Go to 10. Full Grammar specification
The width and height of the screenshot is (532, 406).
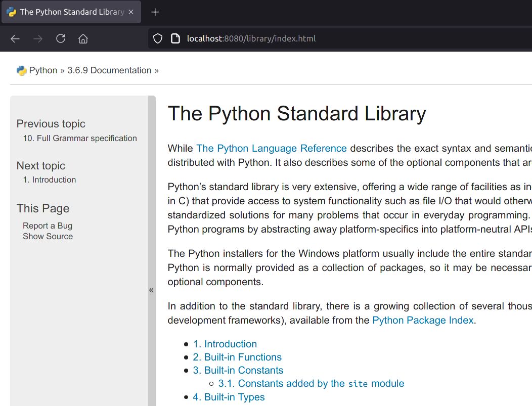pyautogui.click(x=80, y=139)
